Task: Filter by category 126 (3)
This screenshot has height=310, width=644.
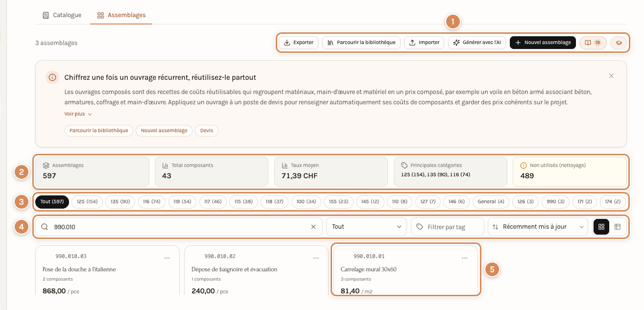Action: 525,202
